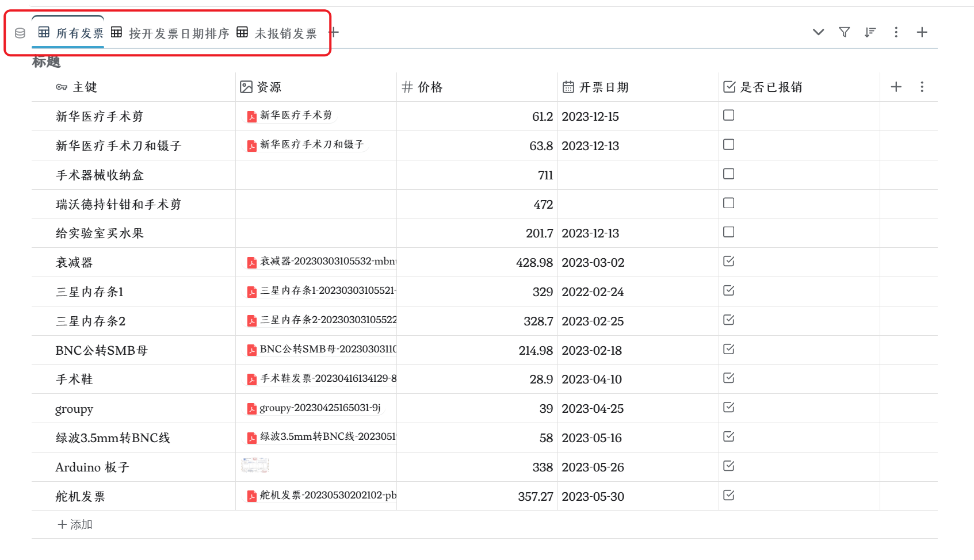Click the 主键 column header
Screen dimensions: 974x560
[133, 87]
